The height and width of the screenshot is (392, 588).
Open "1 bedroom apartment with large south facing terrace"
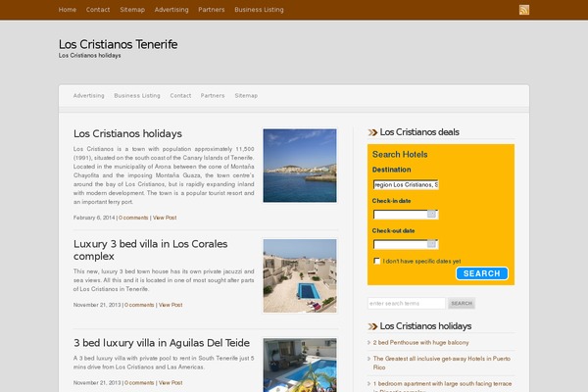[443, 386]
